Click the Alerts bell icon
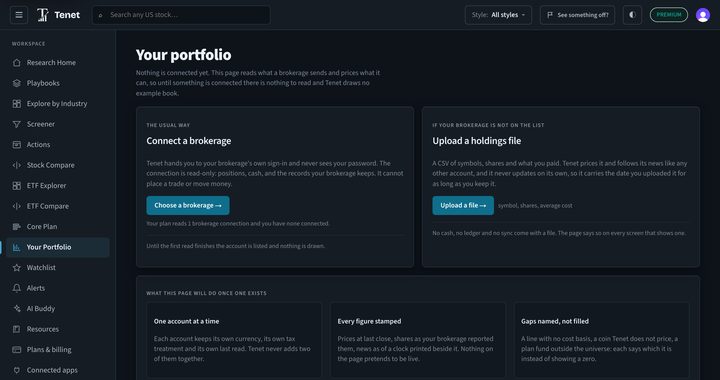 [x=17, y=288]
